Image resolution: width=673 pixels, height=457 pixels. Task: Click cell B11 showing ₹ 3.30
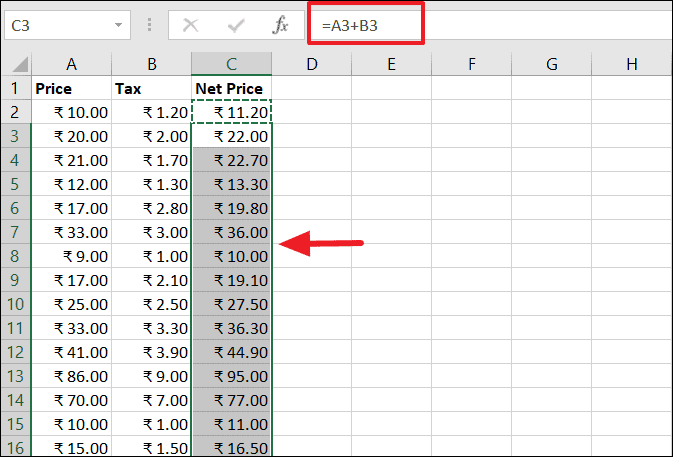tap(152, 328)
